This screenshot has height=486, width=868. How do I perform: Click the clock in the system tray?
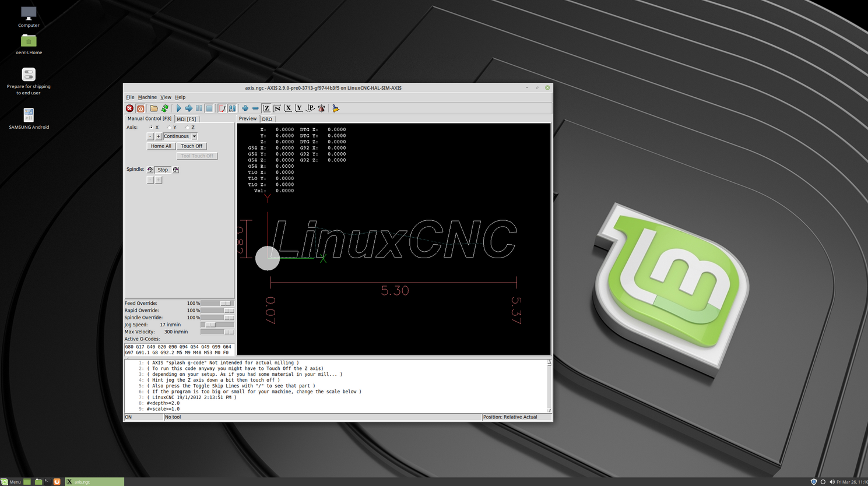(852, 482)
